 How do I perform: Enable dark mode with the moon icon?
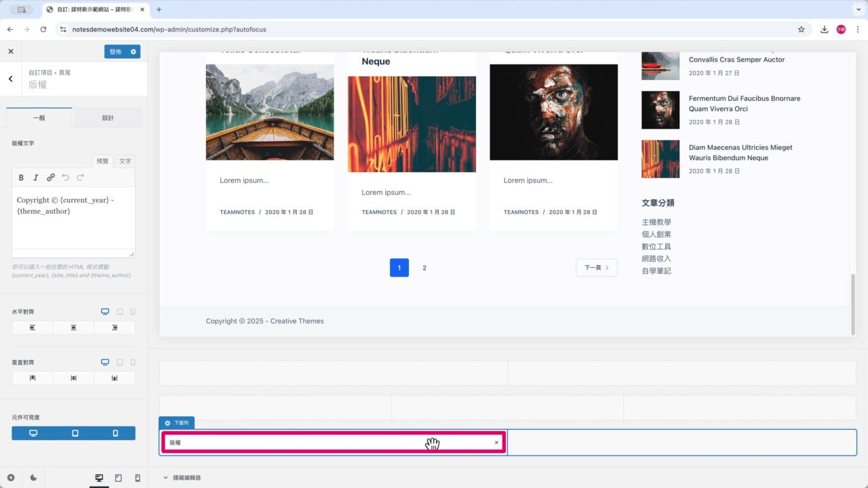click(x=33, y=478)
